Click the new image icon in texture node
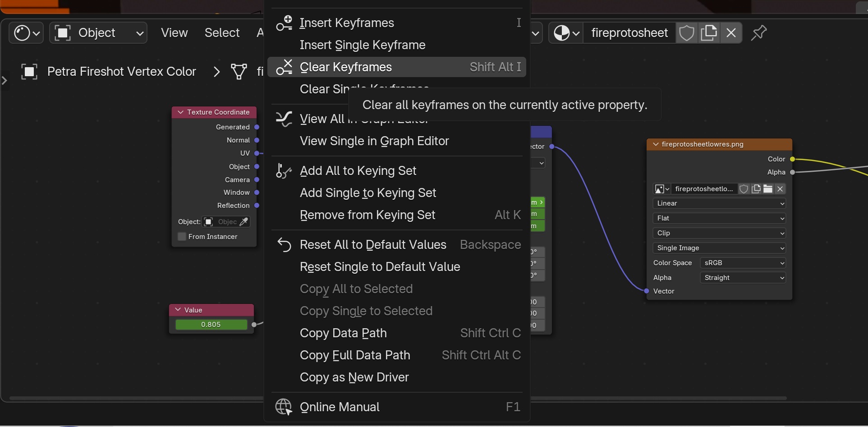868x427 pixels. (756, 189)
